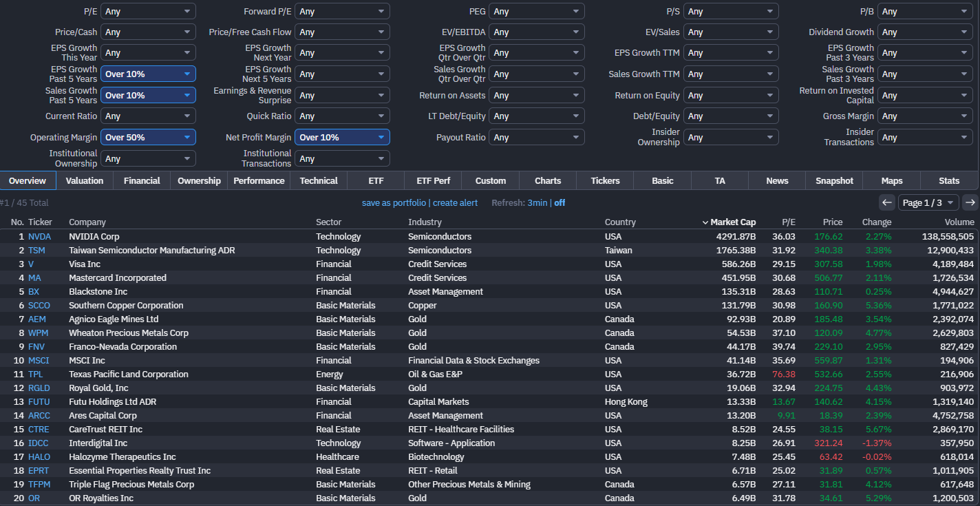Viewport: 980px width, 506px height.
Task: Open the MSCI ticker link
Action: [x=38, y=361]
